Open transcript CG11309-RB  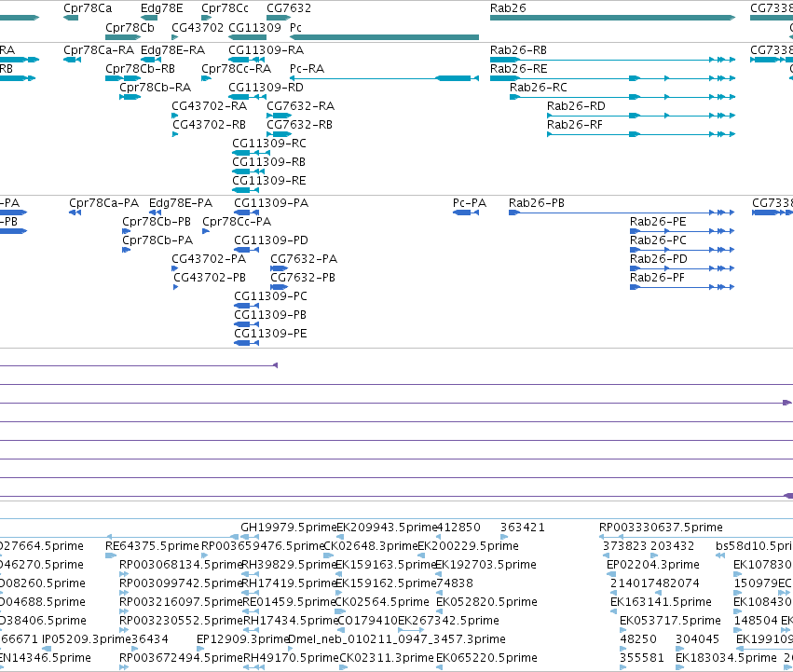268,162
